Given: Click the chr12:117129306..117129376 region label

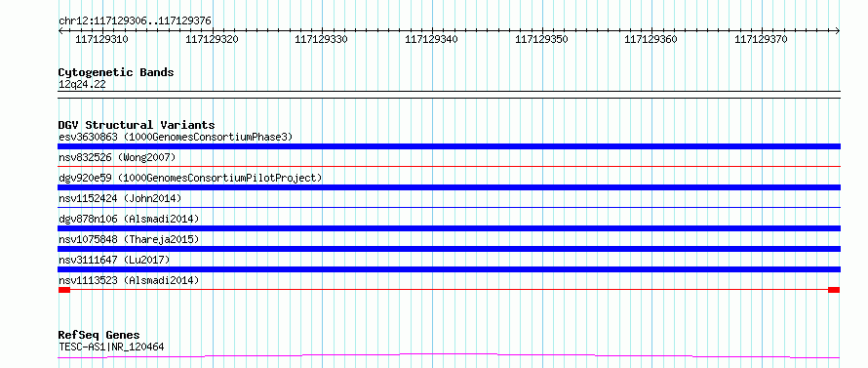Looking at the screenshot, I should coord(135,21).
